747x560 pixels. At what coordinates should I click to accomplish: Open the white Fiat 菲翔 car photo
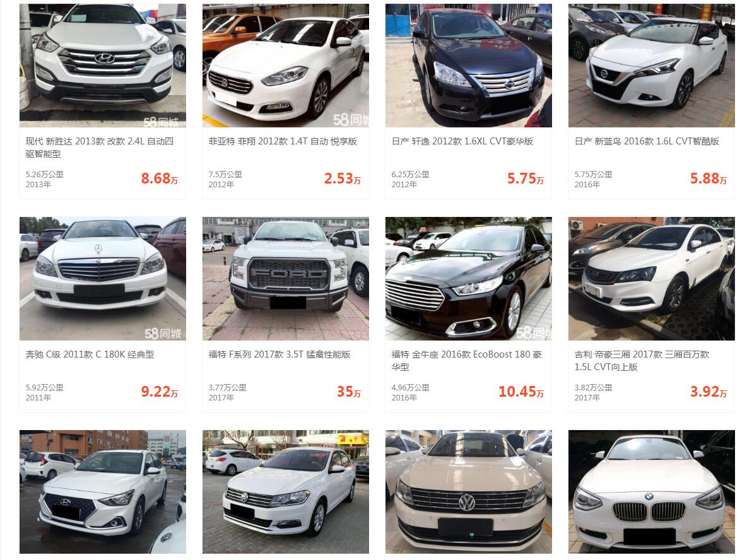click(285, 65)
